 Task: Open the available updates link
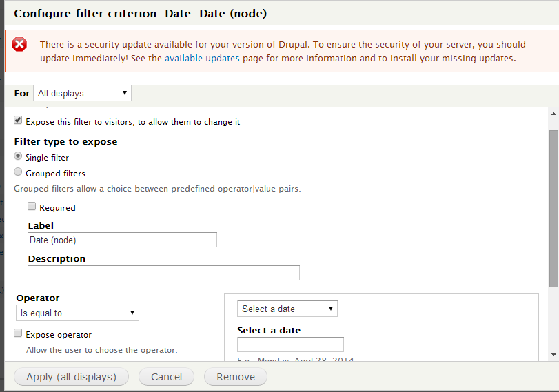point(202,58)
